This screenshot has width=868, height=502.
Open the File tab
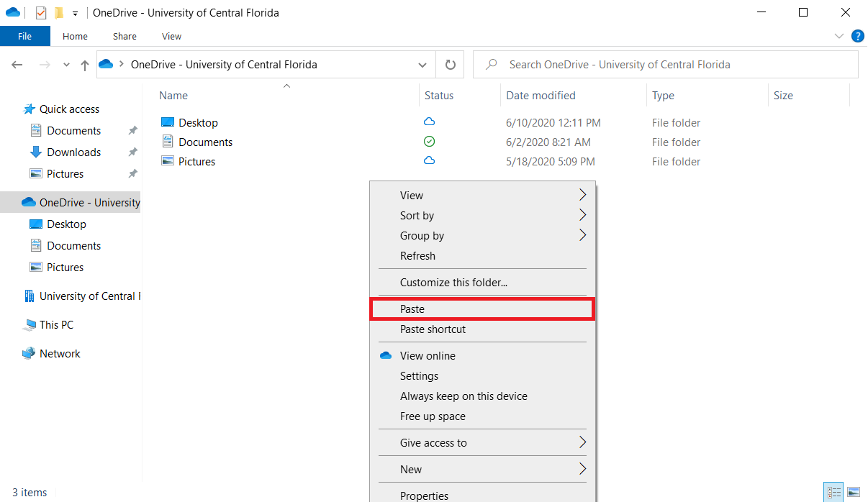(25, 36)
